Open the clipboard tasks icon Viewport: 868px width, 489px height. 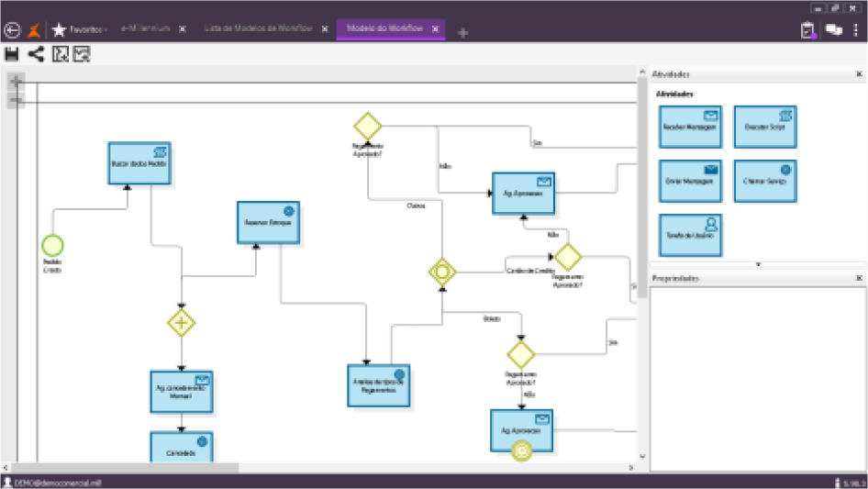807,30
